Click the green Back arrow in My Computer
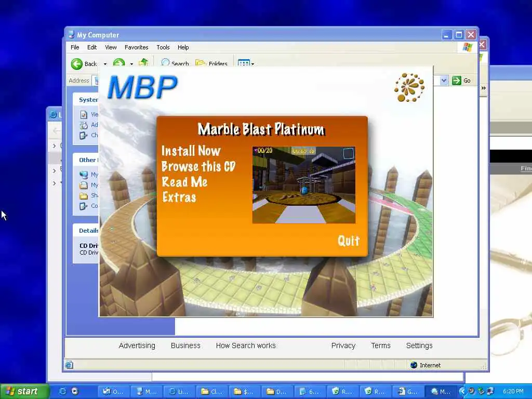Viewport: 532px width, 399px height. click(x=77, y=64)
